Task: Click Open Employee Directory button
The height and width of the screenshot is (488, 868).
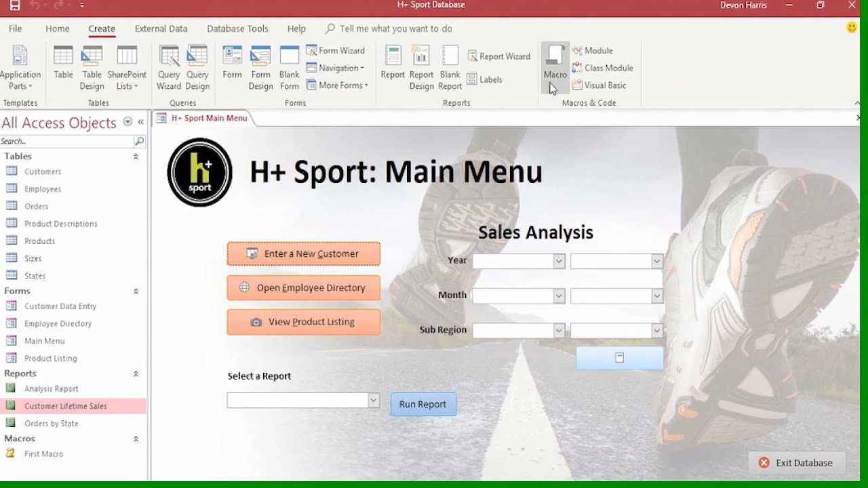Action: click(x=303, y=287)
